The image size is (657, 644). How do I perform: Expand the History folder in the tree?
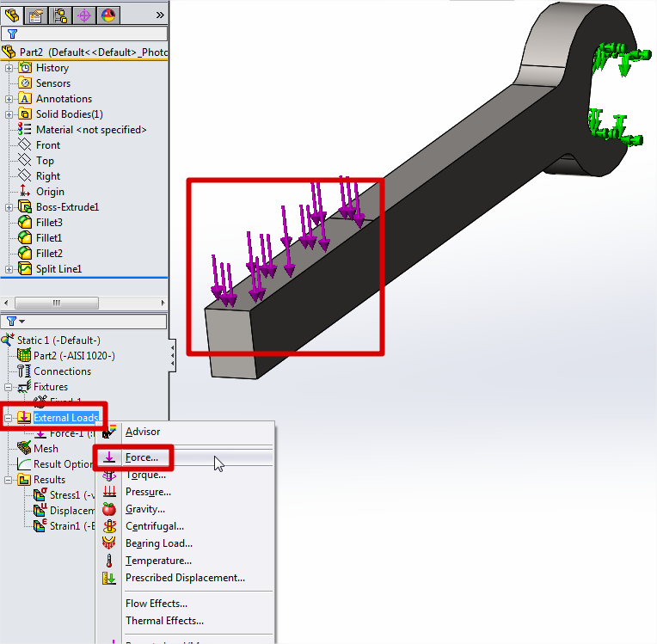click(x=9, y=68)
